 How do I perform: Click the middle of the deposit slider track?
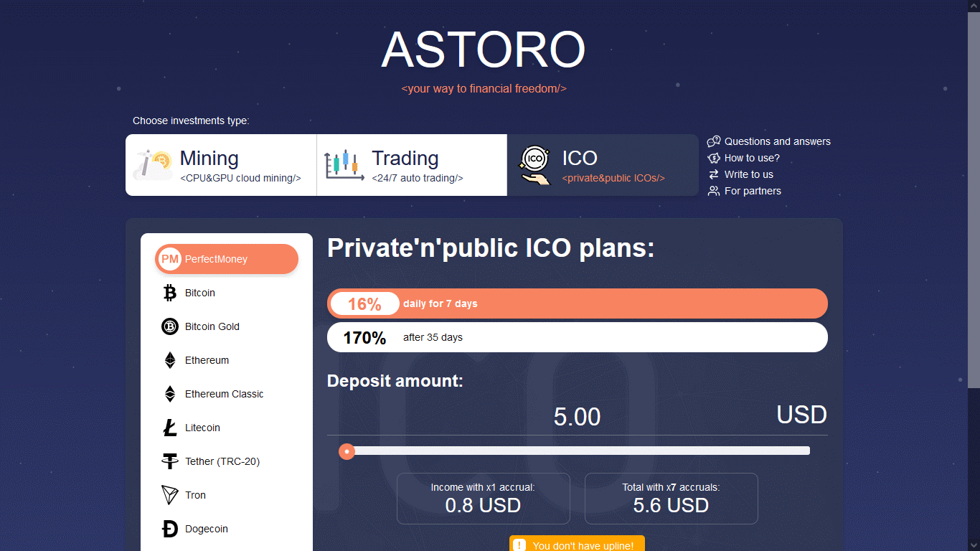pos(578,451)
